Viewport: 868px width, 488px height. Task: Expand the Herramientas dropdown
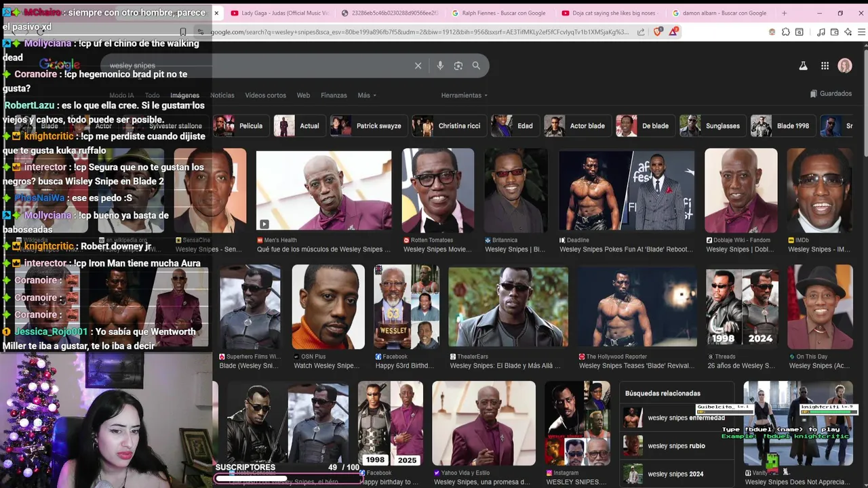tap(465, 96)
